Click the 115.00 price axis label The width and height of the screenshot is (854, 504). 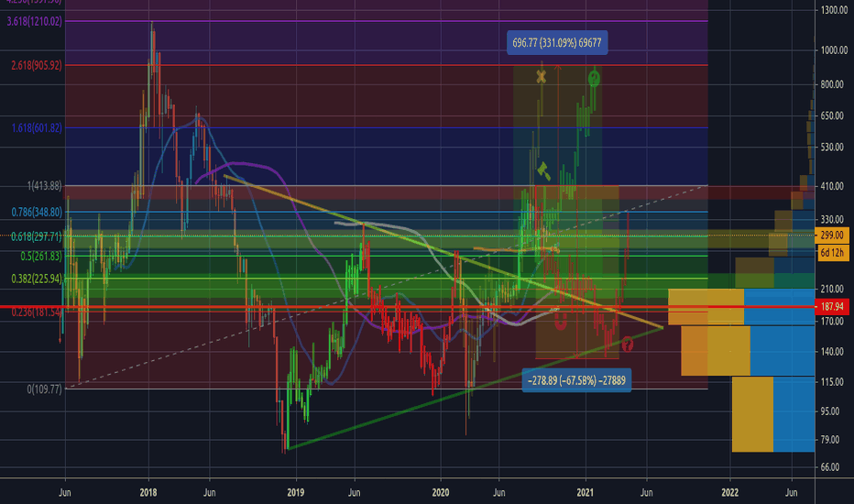(x=831, y=382)
